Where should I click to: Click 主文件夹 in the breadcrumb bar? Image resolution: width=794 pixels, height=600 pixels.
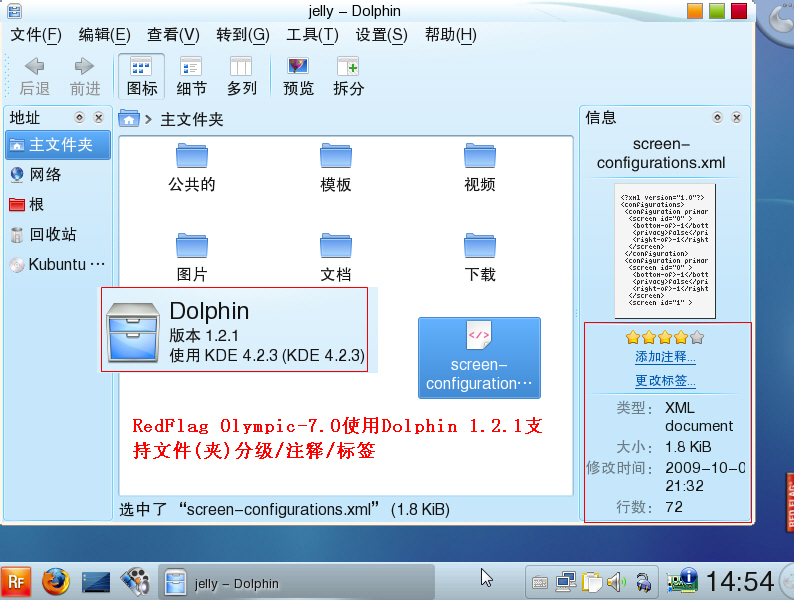(191, 119)
